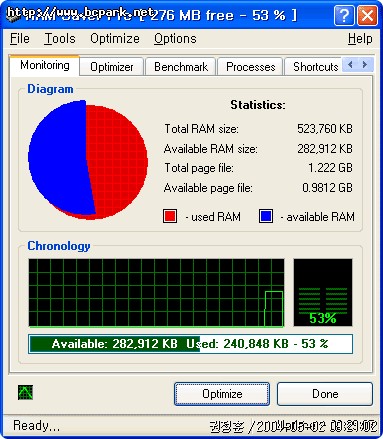This screenshot has height=439, width=383.
Task: Switch to the Shortcuts tab
Action: click(315, 67)
